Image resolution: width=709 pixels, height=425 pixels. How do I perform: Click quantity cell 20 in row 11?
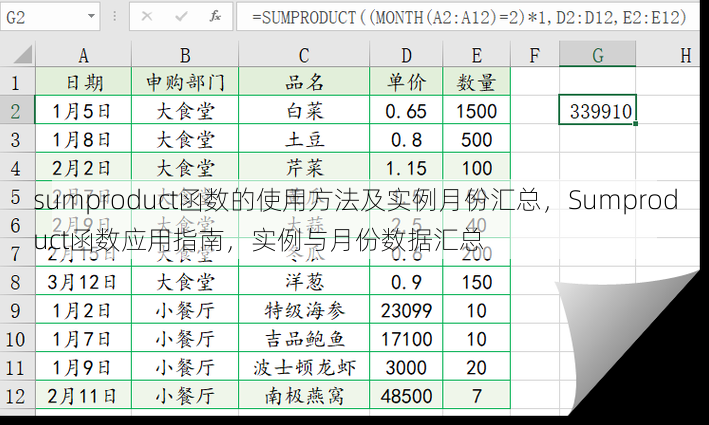477,367
